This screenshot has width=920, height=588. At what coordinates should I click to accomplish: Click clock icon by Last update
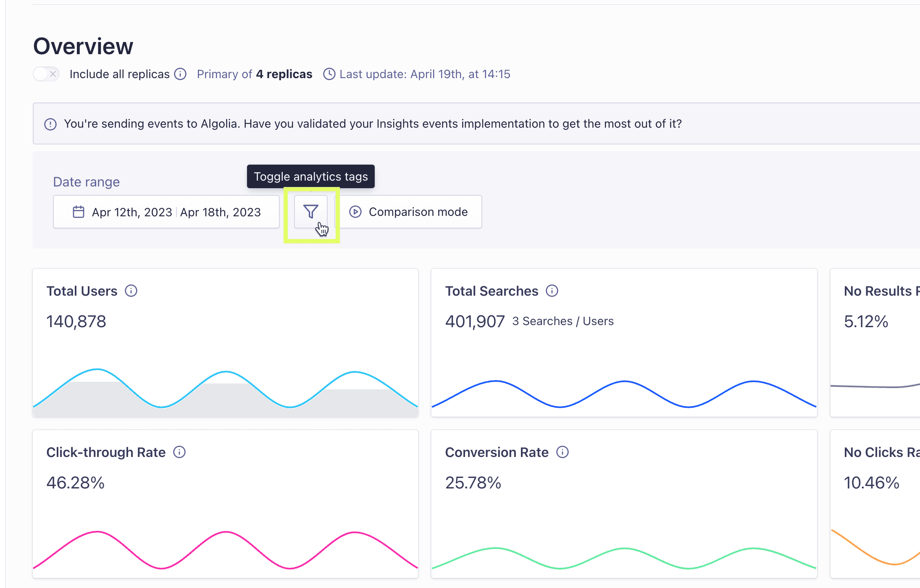pos(329,74)
